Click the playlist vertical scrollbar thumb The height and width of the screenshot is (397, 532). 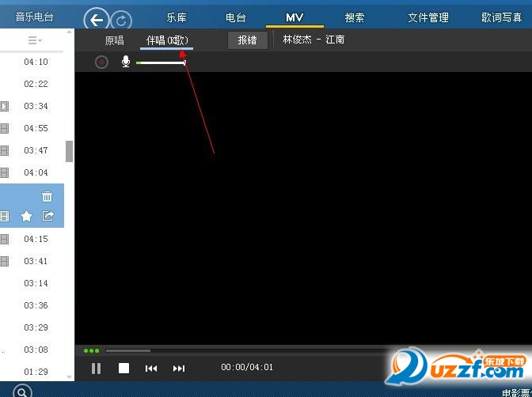coord(69,151)
